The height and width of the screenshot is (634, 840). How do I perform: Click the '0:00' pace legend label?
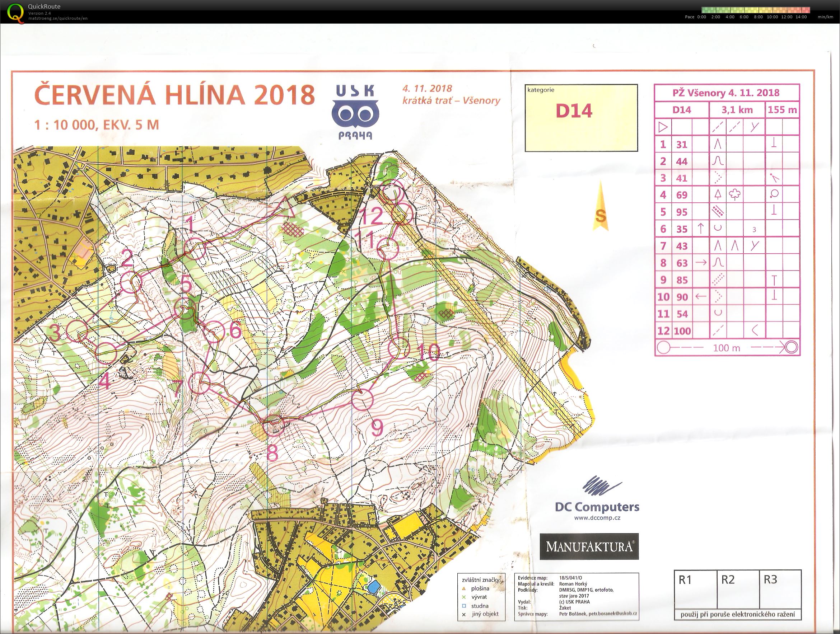(x=701, y=17)
